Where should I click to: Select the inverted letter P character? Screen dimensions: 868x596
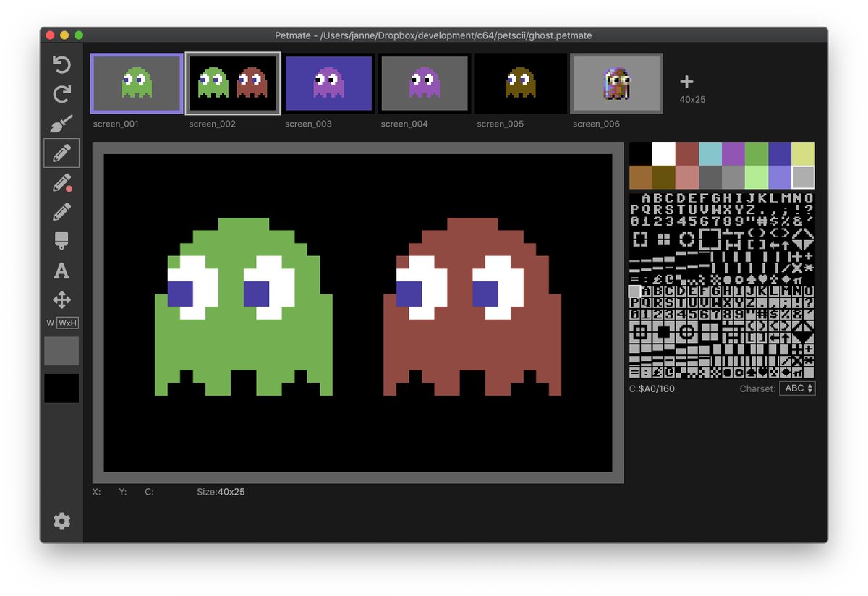[x=634, y=303]
